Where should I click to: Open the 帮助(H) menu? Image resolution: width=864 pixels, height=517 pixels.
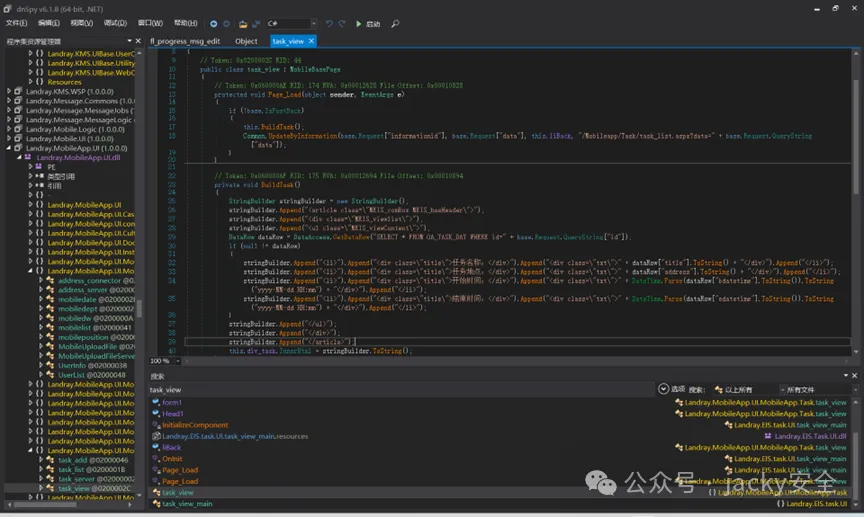pos(186,23)
